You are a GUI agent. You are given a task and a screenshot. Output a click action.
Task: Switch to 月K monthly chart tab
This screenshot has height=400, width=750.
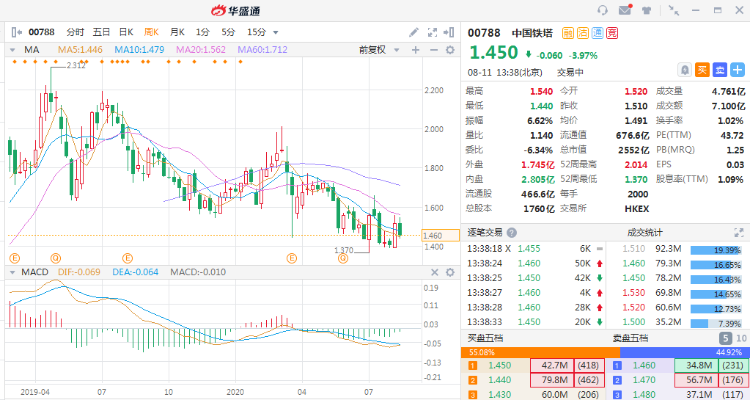177,32
